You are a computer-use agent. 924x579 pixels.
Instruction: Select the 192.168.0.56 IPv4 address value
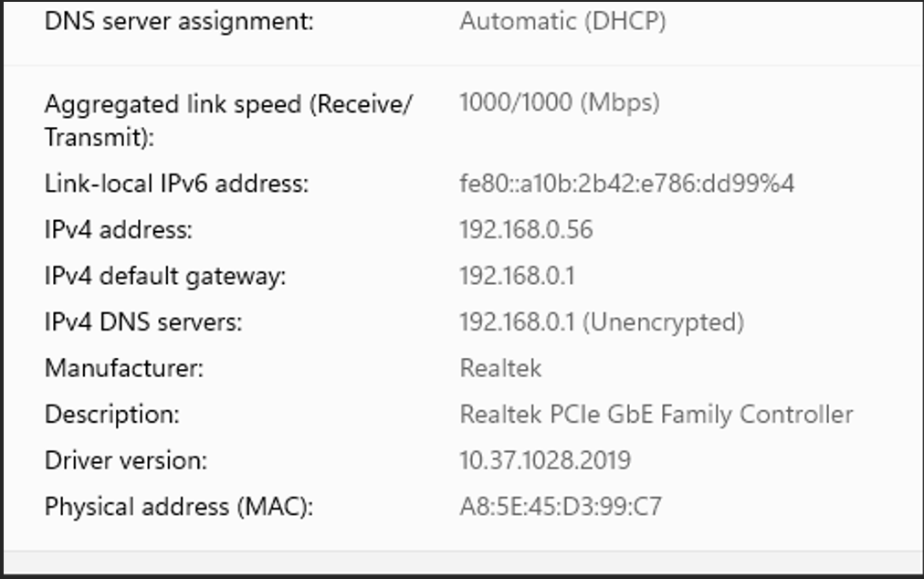[526, 230]
